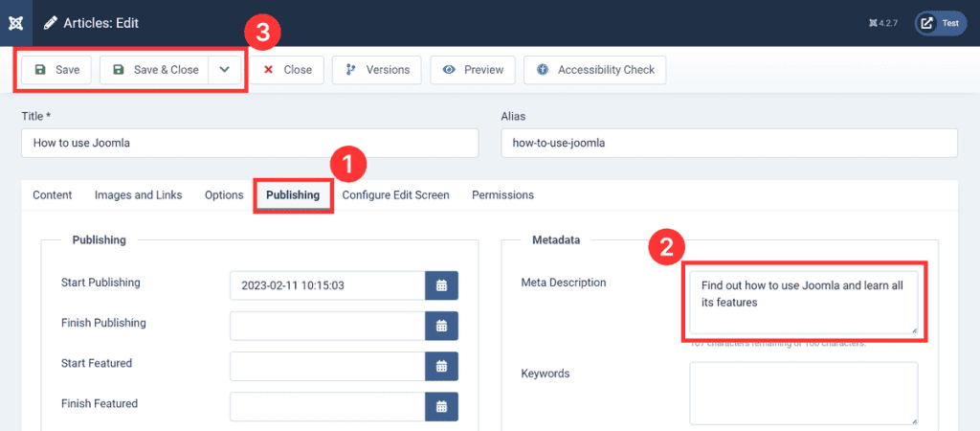Open the Images and Links tab
980x431 pixels.
[139, 195]
